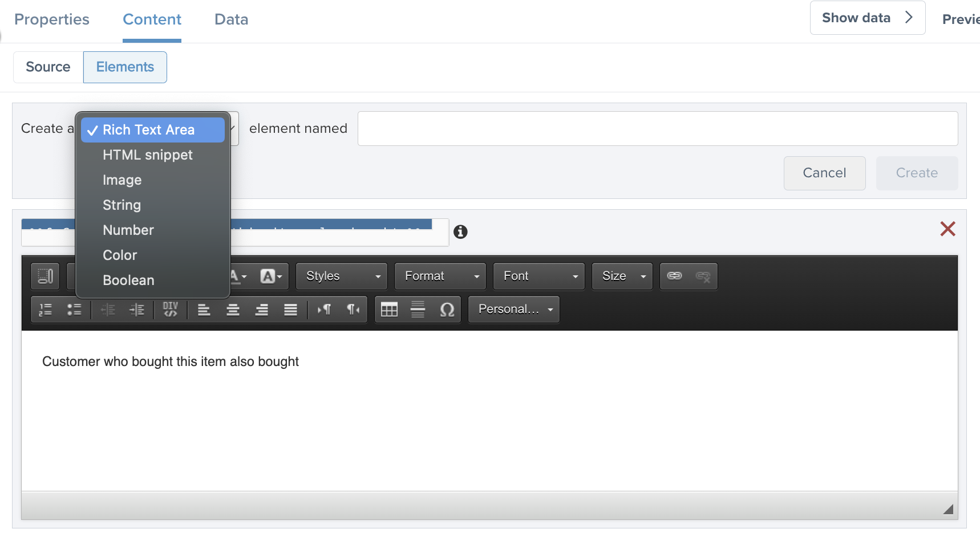Open background color picker
This screenshot has width=980, height=537.
pos(272,276)
